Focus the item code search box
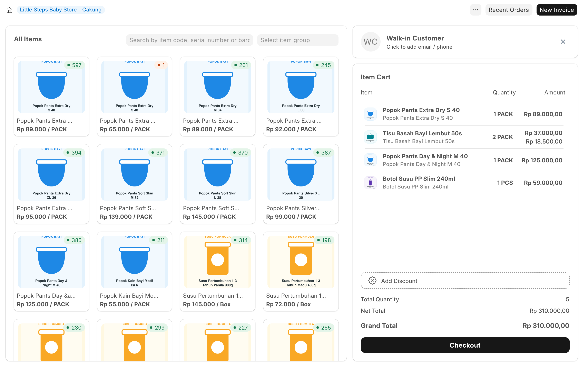588x368 pixels. point(189,40)
